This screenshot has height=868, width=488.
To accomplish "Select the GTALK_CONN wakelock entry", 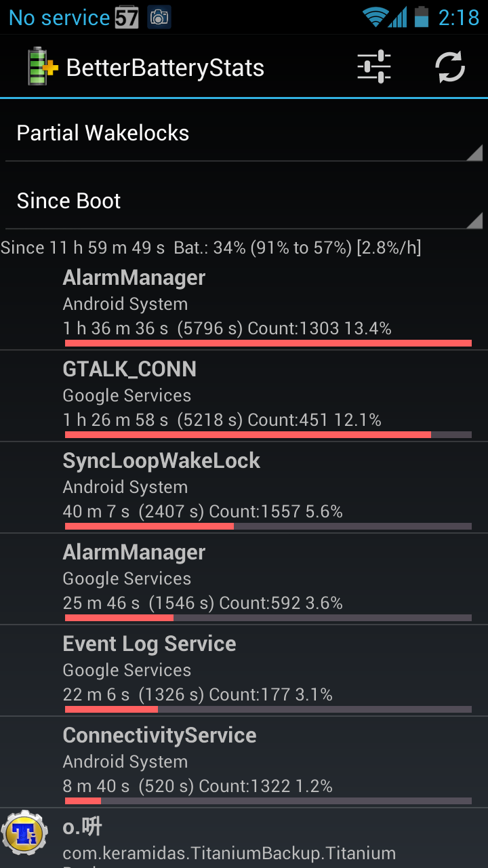I will (x=244, y=396).
